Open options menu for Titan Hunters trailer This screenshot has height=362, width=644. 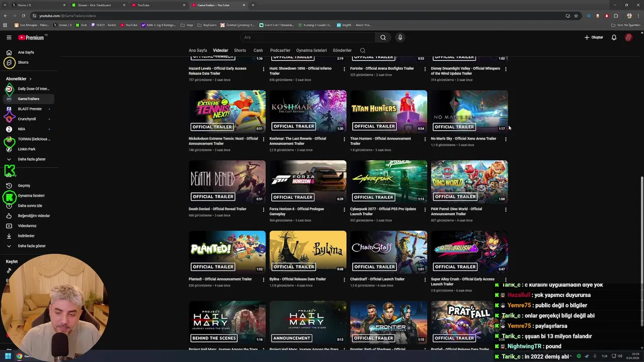(425, 139)
